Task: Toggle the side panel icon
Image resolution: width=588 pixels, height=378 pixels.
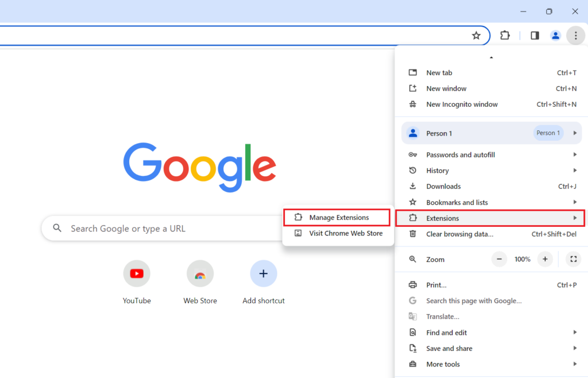Action: pyautogui.click(x=535, y=36)
